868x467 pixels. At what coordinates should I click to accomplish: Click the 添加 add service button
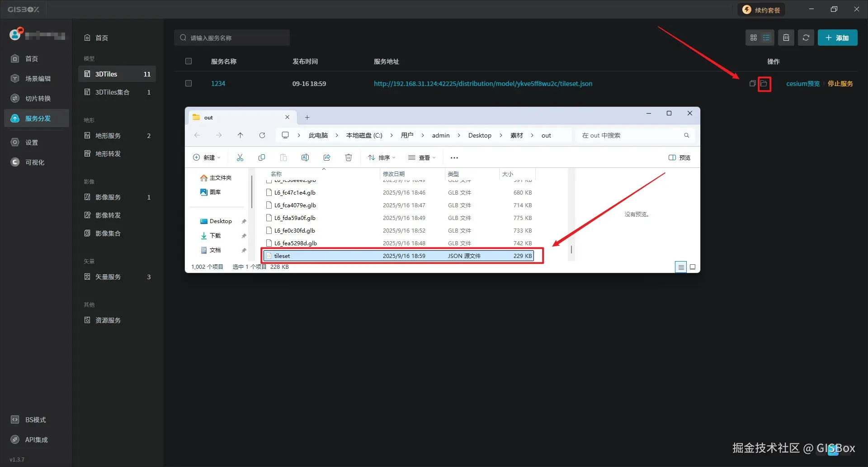(x=837, y=38)
